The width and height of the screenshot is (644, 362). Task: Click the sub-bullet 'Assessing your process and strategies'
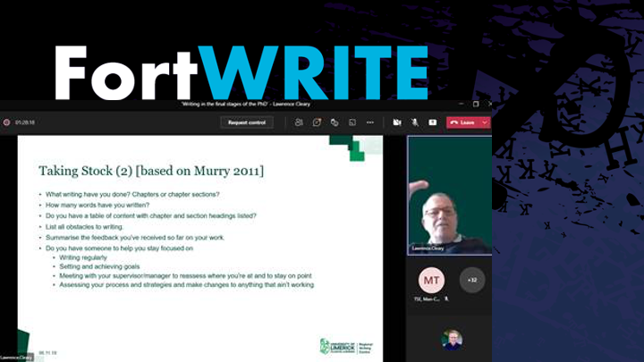pos(186,285)
